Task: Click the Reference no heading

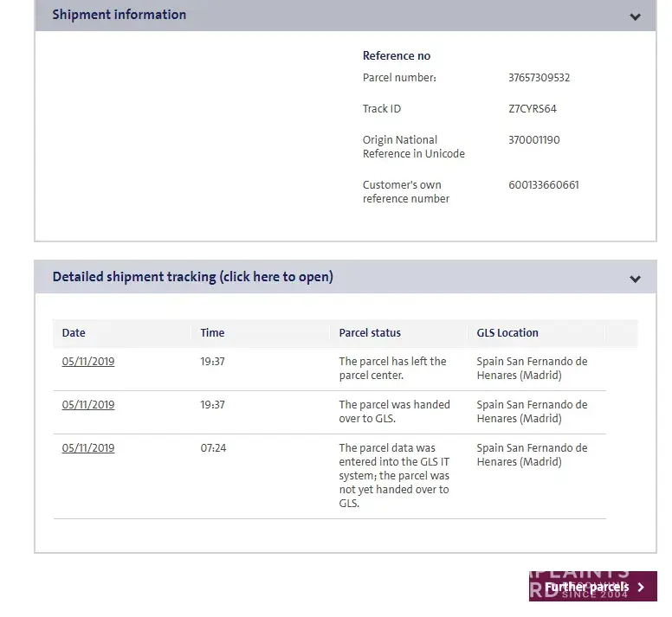Action: click(x=397, y=56)
